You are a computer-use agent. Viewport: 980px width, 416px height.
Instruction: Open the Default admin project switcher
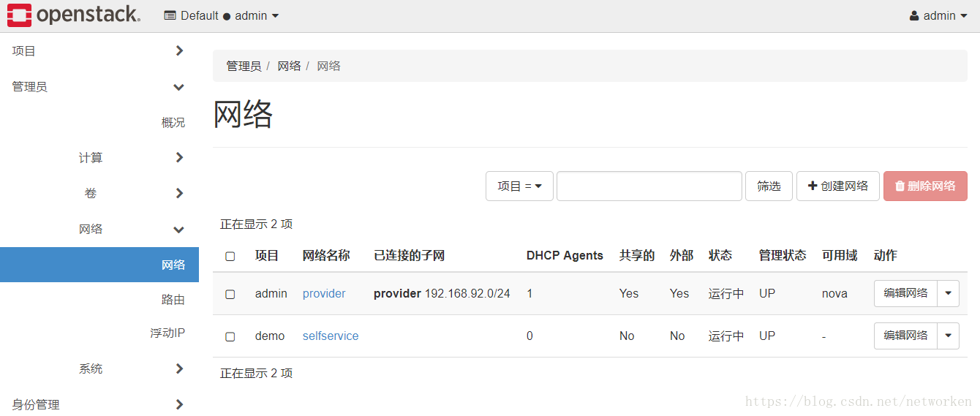point(222,16)
